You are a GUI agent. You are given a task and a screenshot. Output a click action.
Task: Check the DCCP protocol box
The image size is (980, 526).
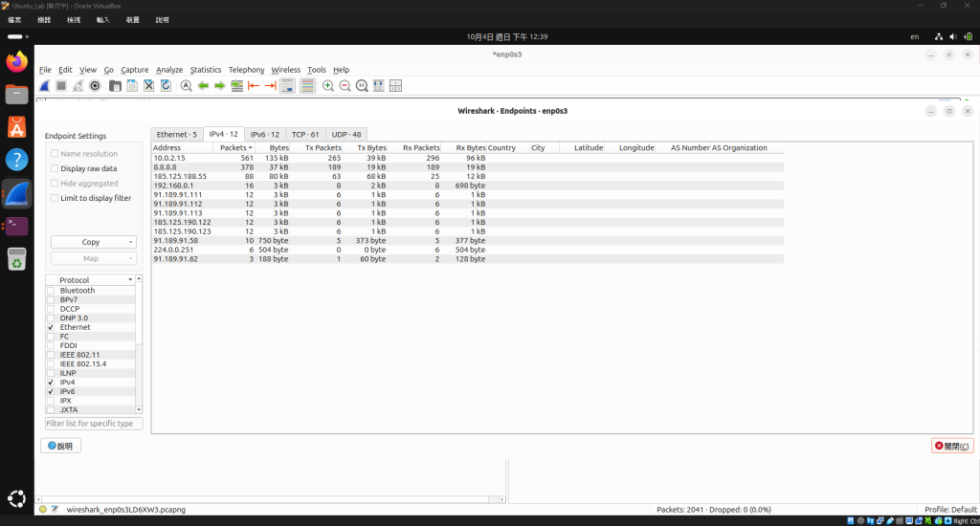[x=52, y=309]
